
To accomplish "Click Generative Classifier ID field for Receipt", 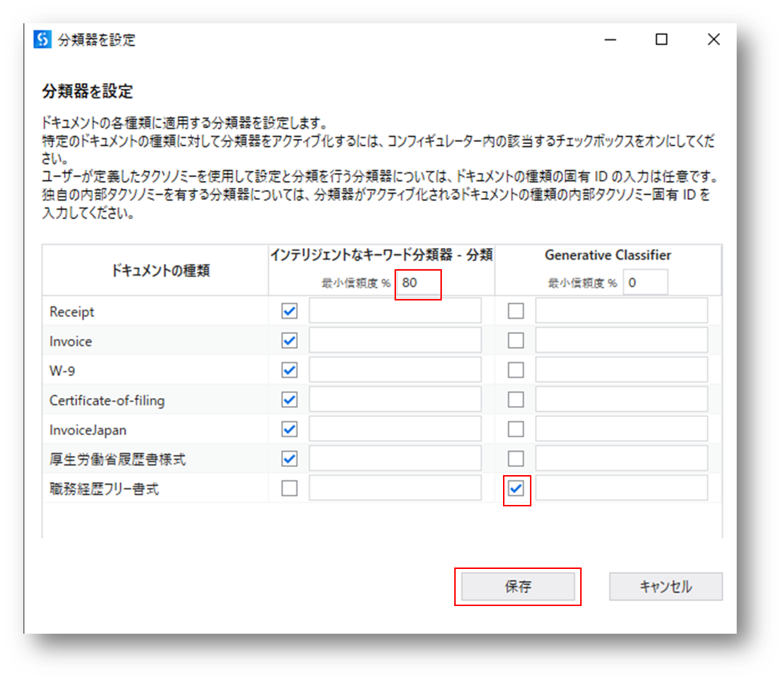I will pos(622,311).
